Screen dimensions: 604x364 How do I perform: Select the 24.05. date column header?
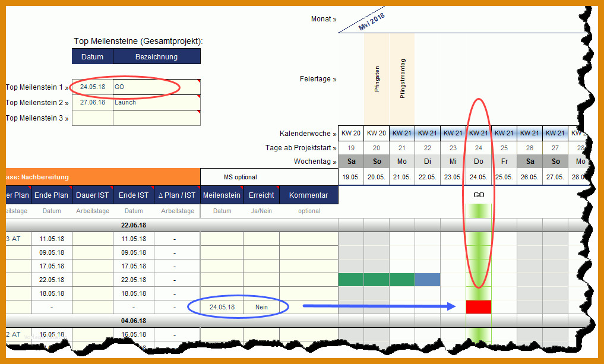[x=479, y=177]
